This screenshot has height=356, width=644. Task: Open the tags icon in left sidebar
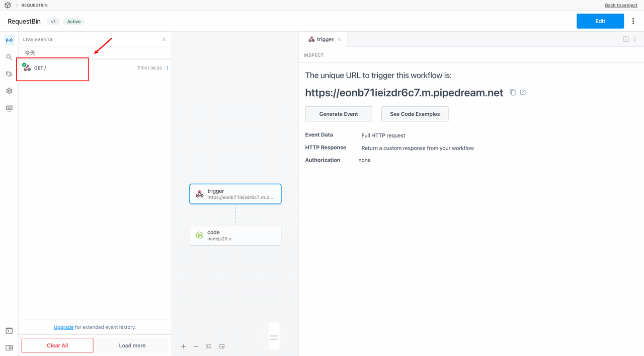(9, 74)
